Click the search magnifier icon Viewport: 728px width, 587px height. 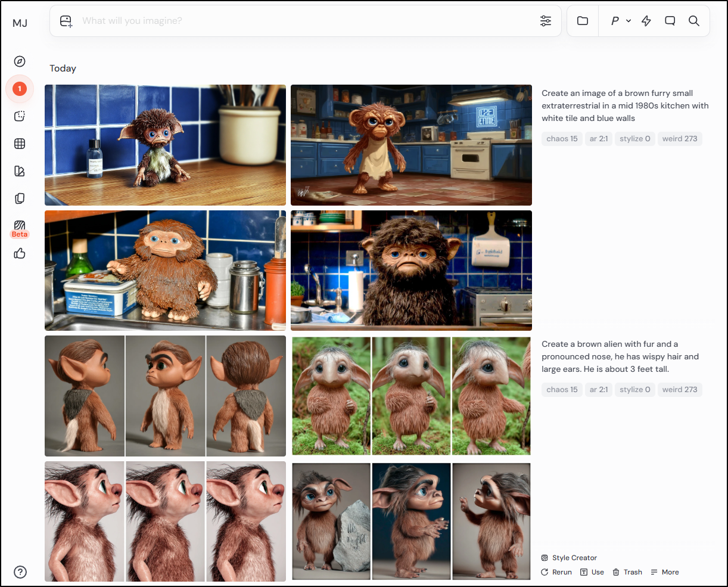(x=694, y=21)
